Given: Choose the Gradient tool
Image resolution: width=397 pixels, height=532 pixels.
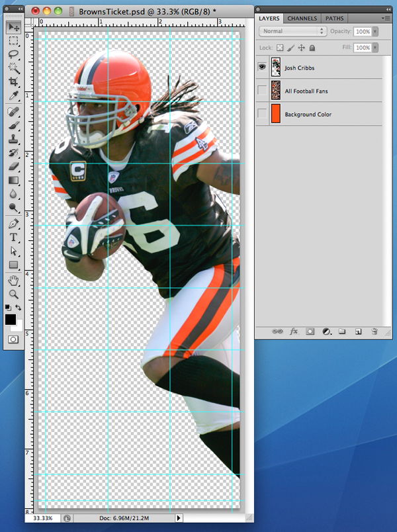Looking at the screenshot, I should click(14, 180).
